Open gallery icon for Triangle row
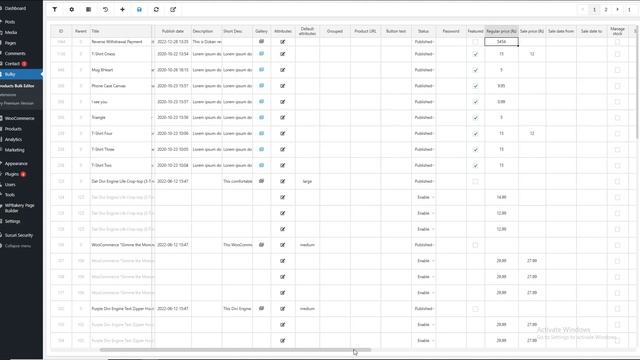This screenshot has width=640, height=360. (x=262, y=118)
